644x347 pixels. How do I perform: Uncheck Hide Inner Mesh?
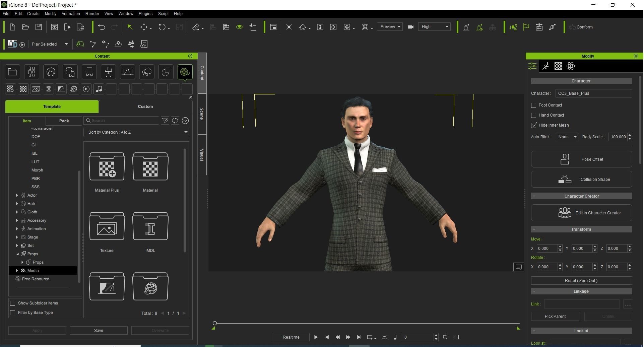(x=534, y=125)
